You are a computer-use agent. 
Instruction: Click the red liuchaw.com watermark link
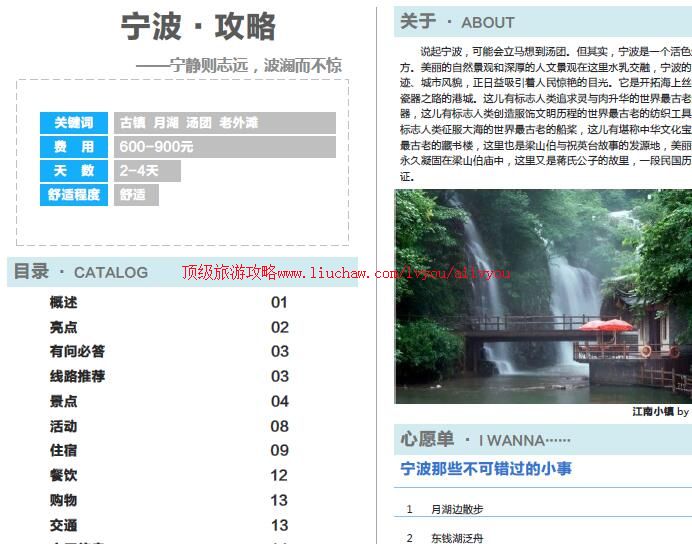tap(345, 272)
